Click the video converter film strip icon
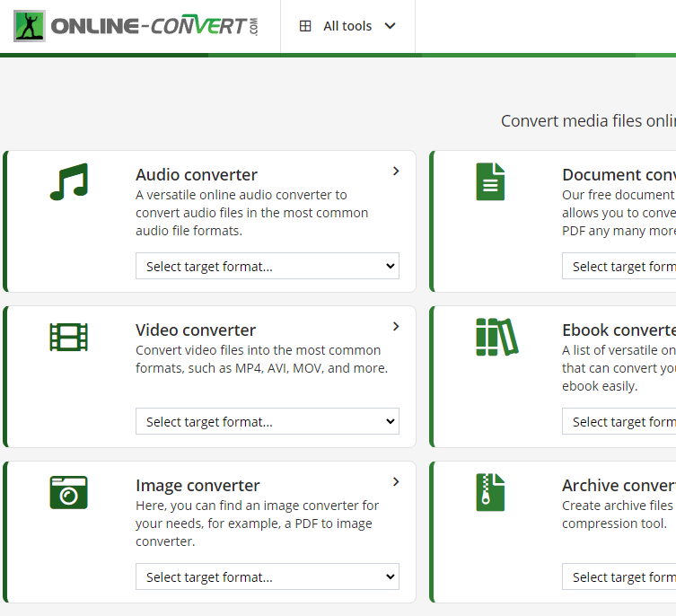This screenshot has height=616, width=676. coord(69,337)
